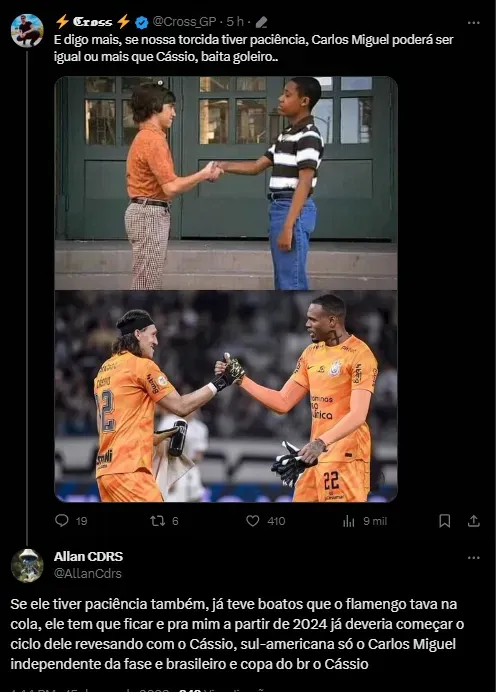Click the Cross display name
The width and height of the screenshot is (496, 692).
click(93, 22)
